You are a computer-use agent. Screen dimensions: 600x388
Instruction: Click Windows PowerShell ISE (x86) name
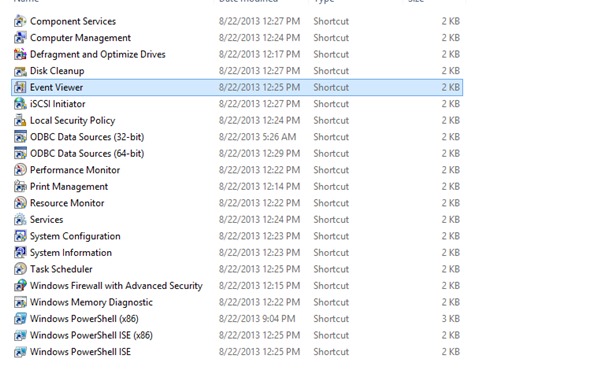[91, 335]
